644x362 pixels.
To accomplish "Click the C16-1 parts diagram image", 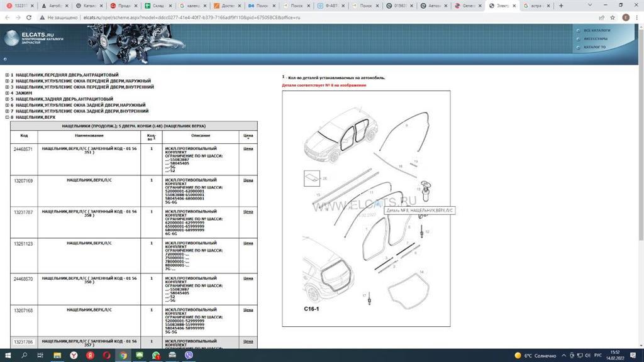I will pyautogui.click(x=366, y=209).
